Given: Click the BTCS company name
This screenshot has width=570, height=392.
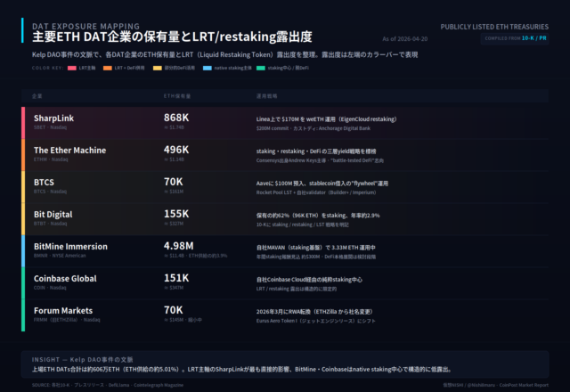Looking at the screenshot, I should (46, 182).
